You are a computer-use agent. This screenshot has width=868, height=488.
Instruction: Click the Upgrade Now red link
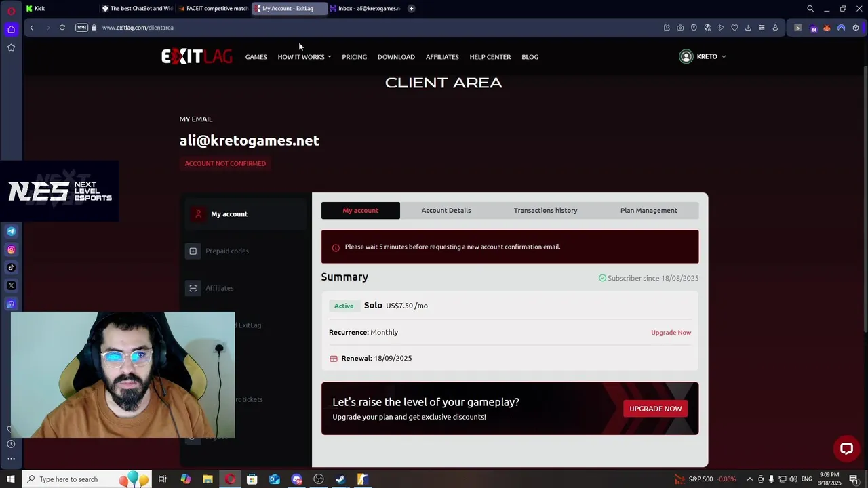pyautogui.click(x=671, y=333)
